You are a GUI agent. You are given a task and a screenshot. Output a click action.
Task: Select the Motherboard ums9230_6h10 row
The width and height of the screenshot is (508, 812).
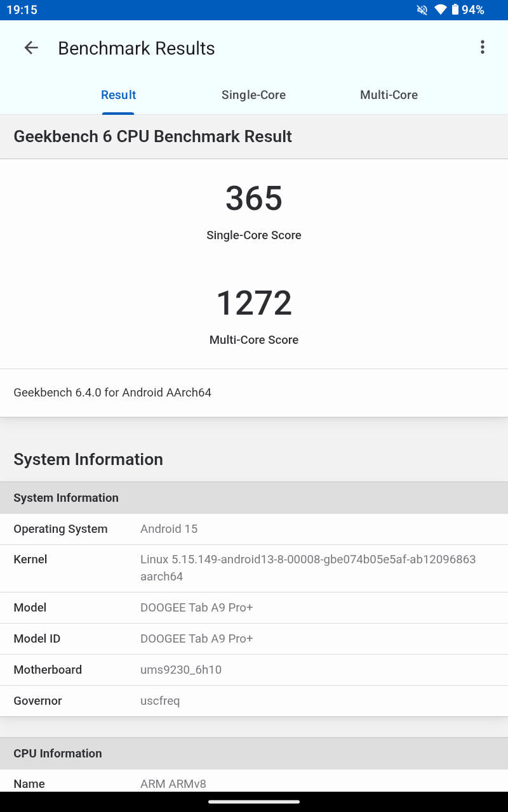coord(254,670)
